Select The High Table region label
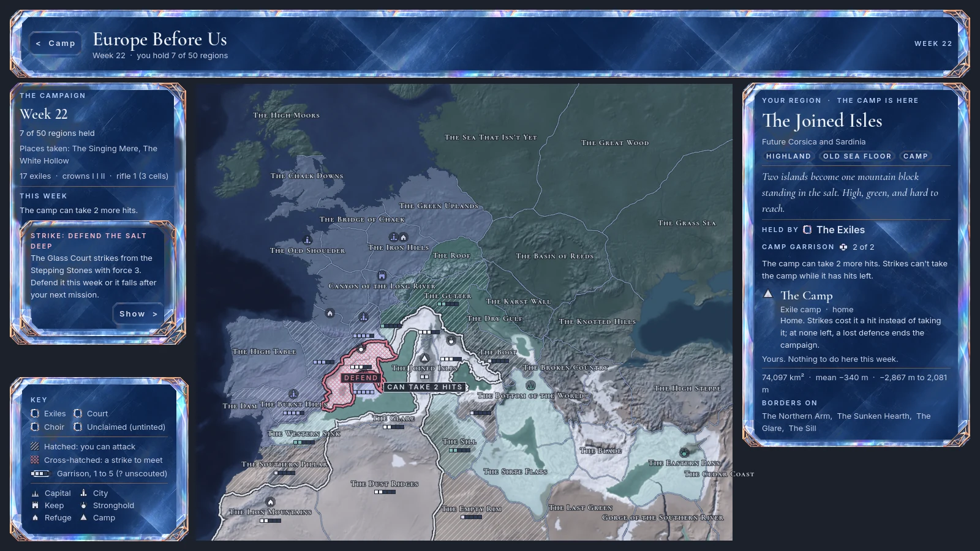Viewport: 980px width, 551px height. pyautogui.click(x=264, y=351)
